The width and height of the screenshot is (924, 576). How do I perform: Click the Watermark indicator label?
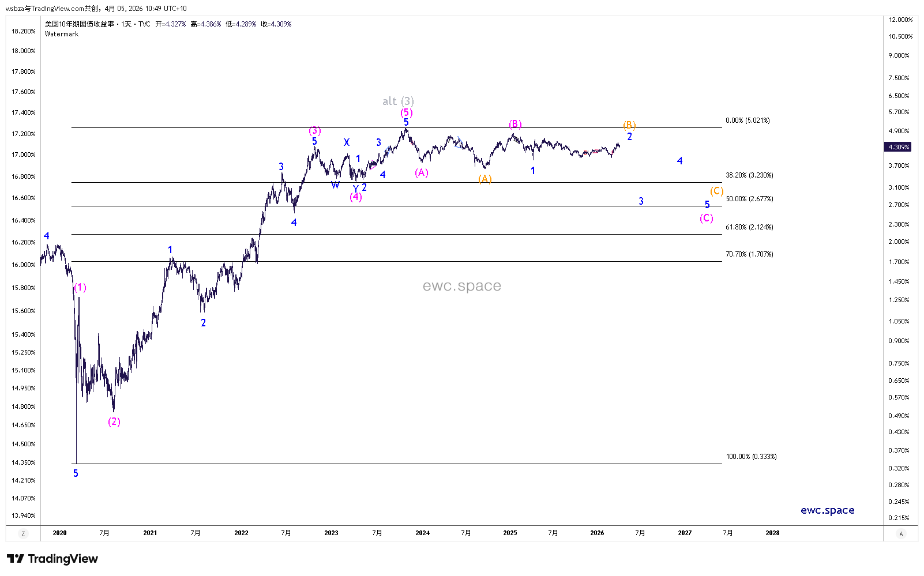62,34
